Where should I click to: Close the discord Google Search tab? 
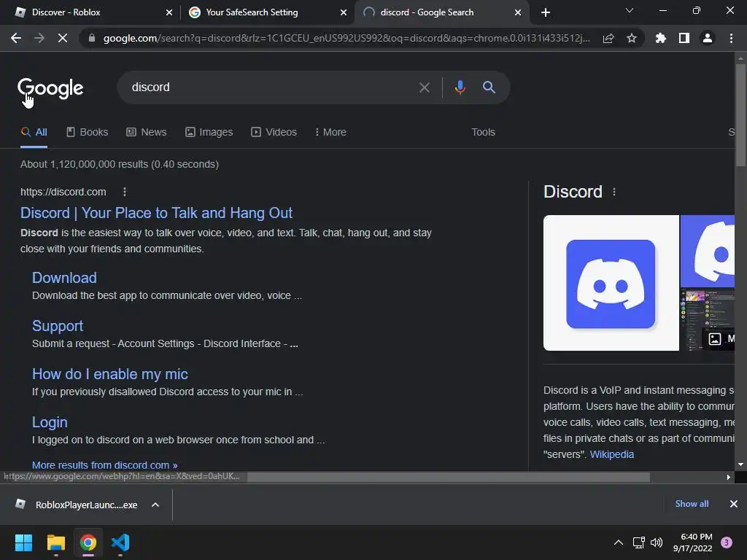(518, 12)
